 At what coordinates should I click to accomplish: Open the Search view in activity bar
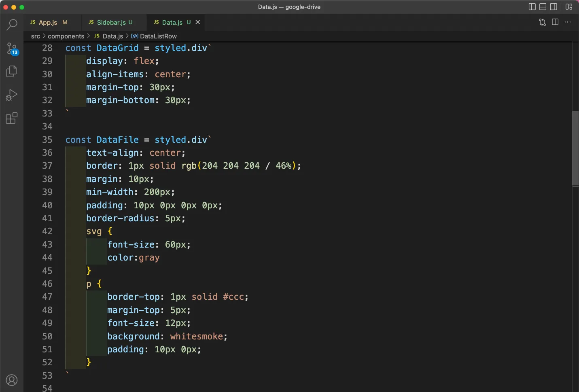click(12, 25)
